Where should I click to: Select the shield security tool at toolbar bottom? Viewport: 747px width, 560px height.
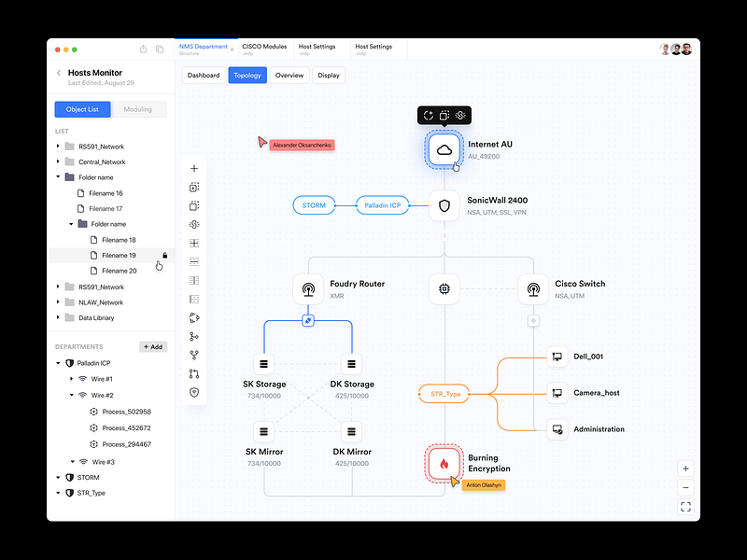coord(193,392)
